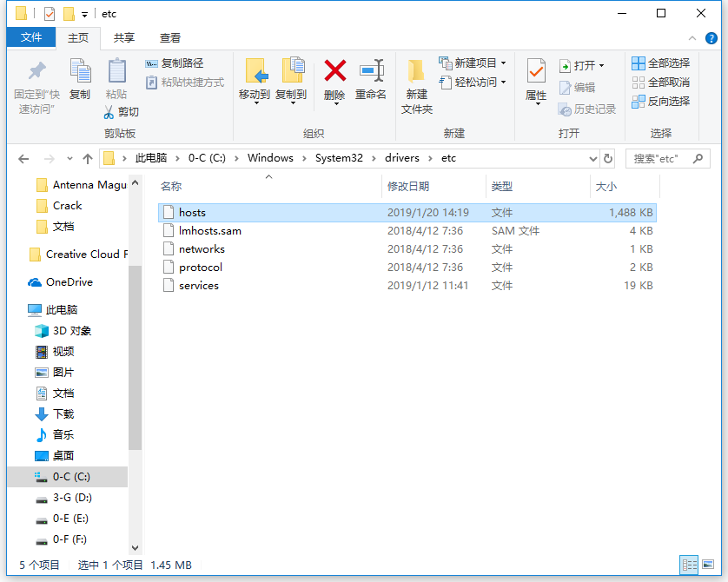The width and height of the screenshot is (728, 582).
Task: Open 下载 (Downloads) in sidebar
Action: click(55, 414)
